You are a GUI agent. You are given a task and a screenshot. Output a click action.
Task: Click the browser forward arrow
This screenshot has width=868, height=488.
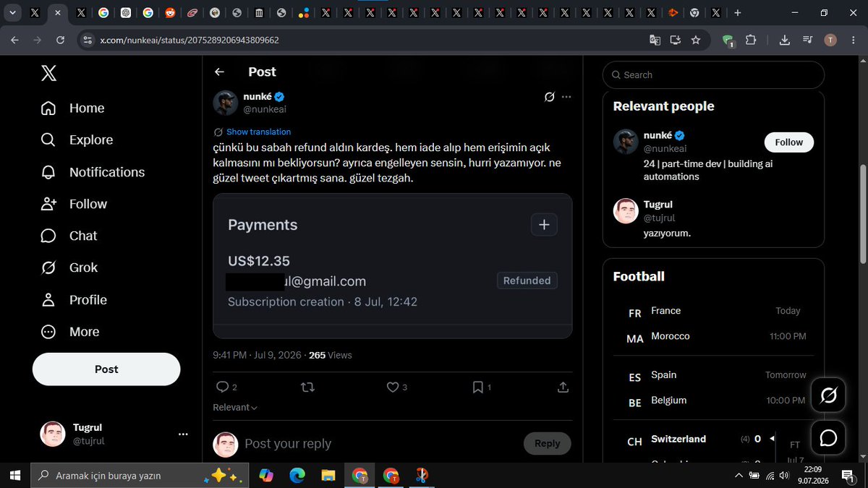(x=38, y=40)
